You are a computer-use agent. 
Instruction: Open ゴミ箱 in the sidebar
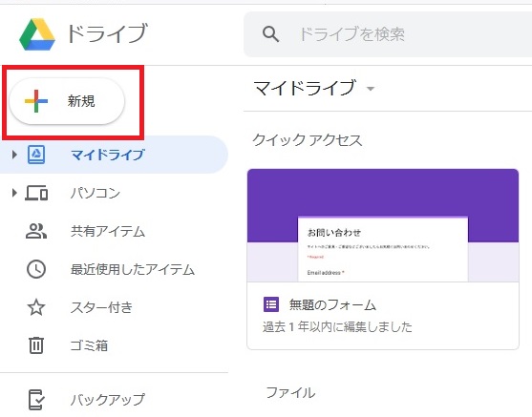(x=89, y=345)
